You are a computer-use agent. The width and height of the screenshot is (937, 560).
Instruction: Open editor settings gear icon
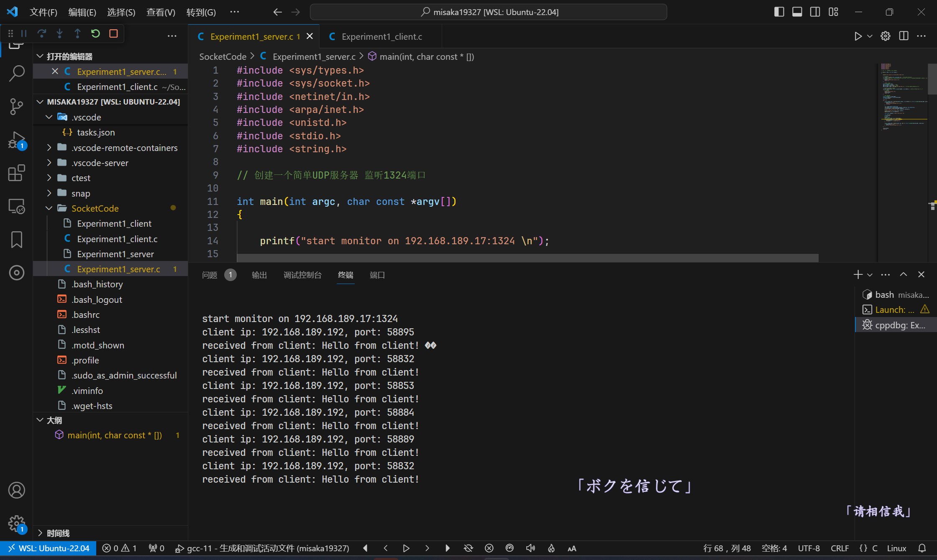click(886, 36)
